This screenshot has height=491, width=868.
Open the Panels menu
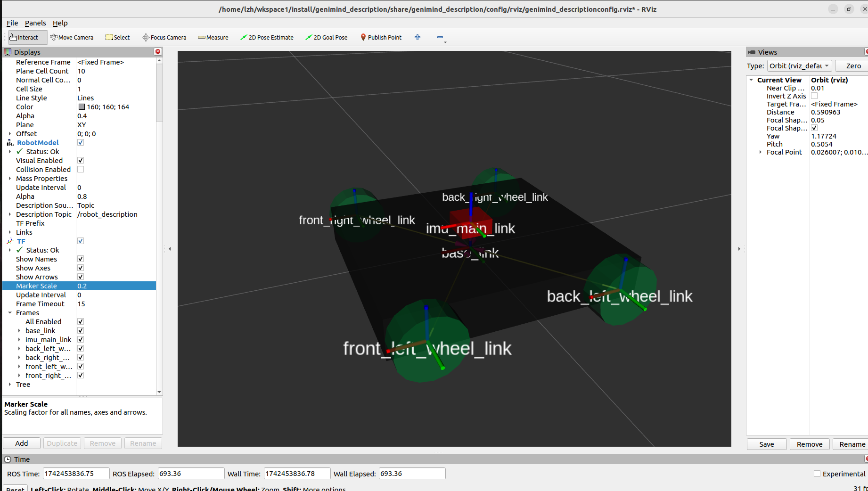click(35, 23)
